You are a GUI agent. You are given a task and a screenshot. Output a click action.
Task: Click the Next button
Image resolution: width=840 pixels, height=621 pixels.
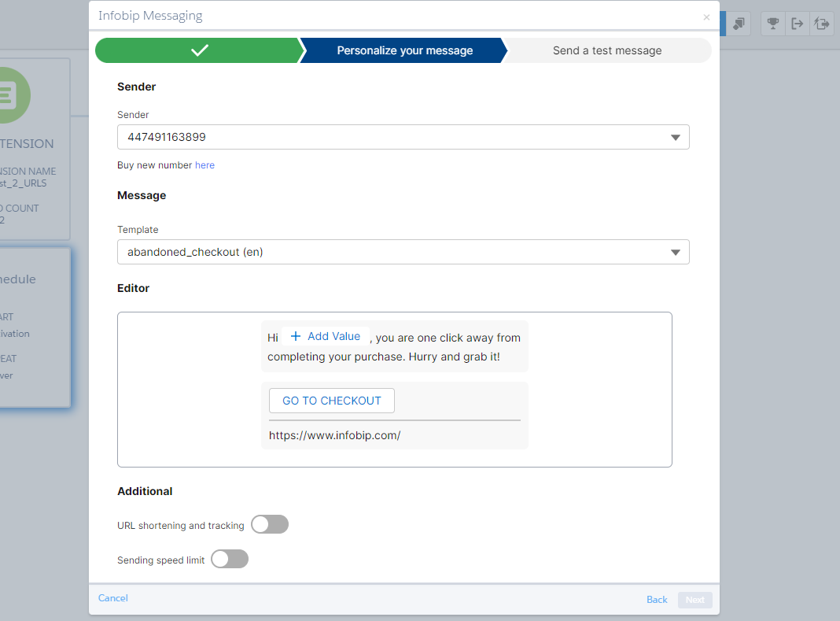(694, 600)
